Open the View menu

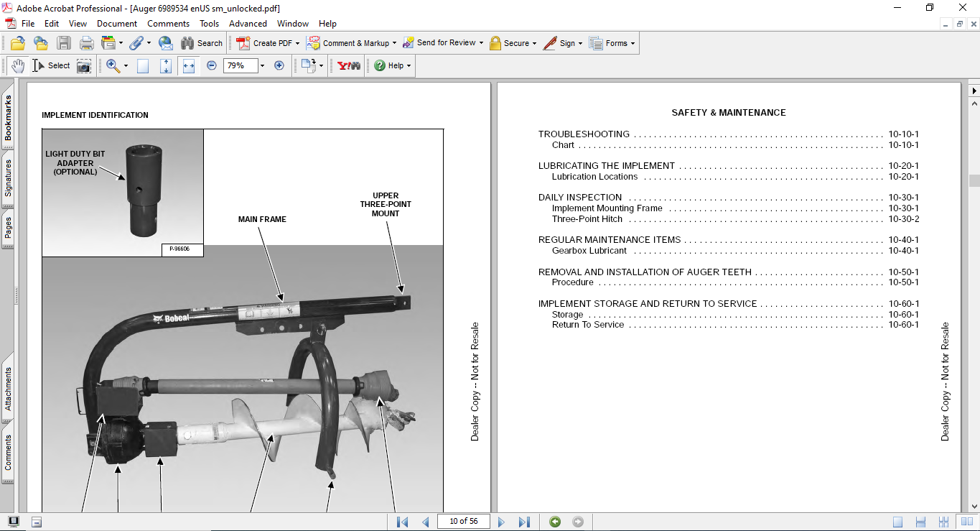click(78, 24)
